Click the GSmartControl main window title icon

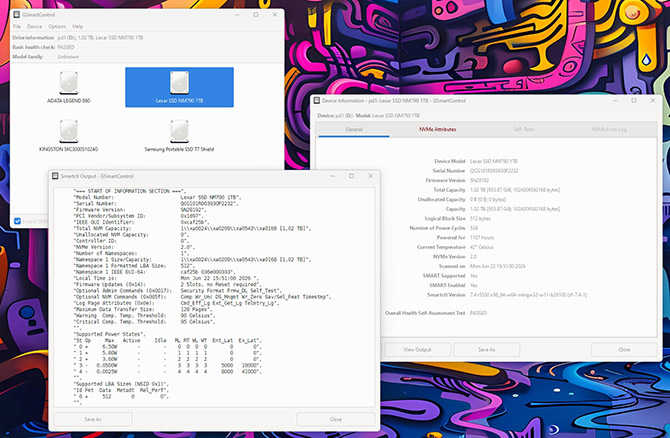coord(16,15)
